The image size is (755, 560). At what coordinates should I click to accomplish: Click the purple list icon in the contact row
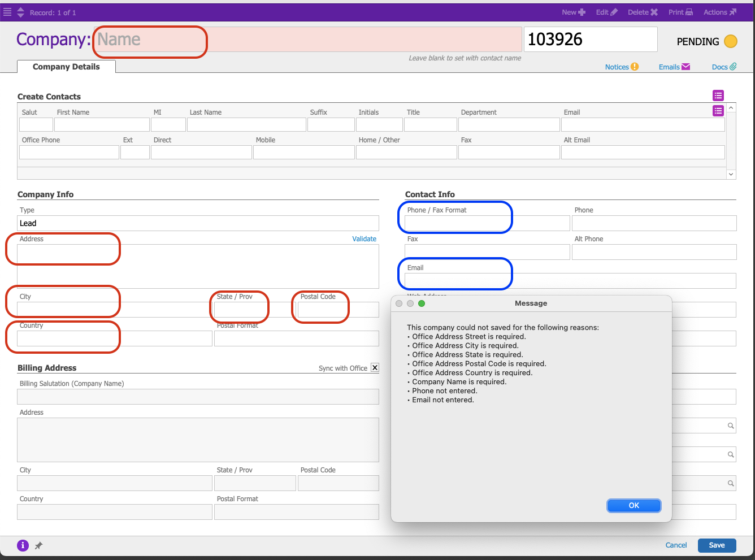click(x=718, y=111)
